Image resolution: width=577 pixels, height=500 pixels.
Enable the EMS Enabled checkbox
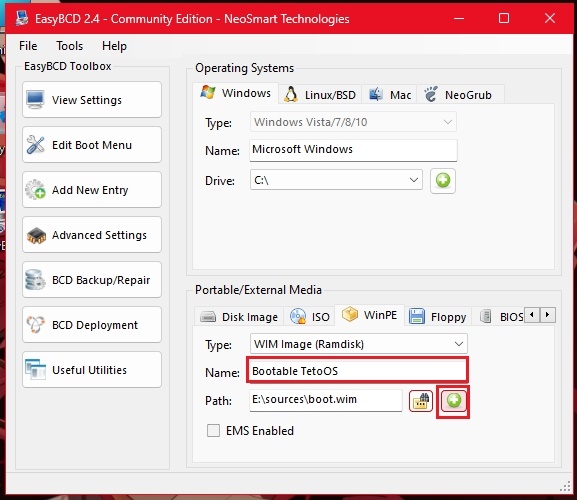click(x=213, y=430)
